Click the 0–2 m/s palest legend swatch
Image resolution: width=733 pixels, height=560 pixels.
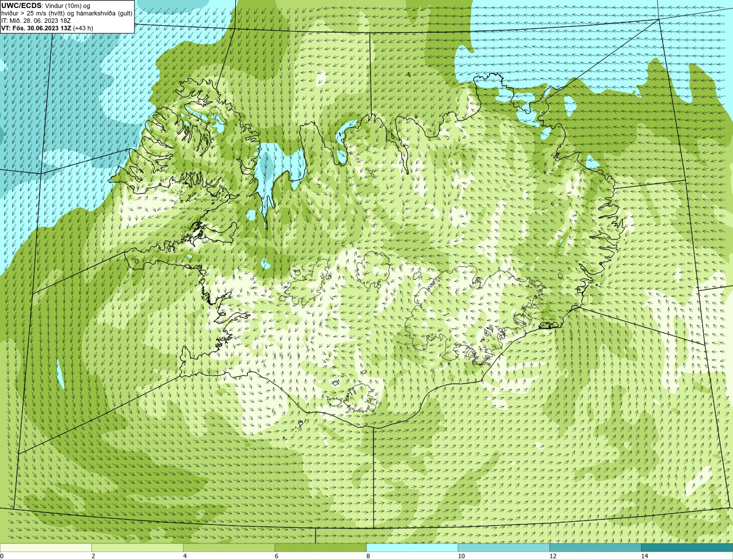coord(46,547)
